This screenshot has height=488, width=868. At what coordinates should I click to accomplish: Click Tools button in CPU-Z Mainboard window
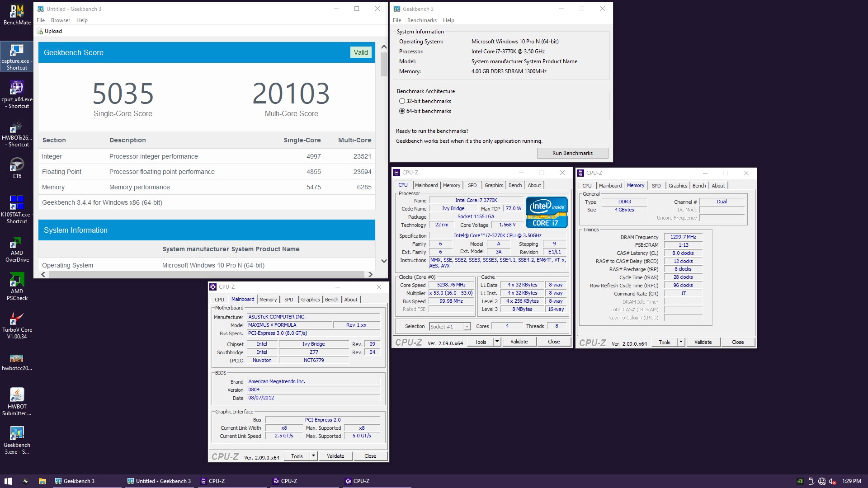pyautogui.click(x=297, y=456)
